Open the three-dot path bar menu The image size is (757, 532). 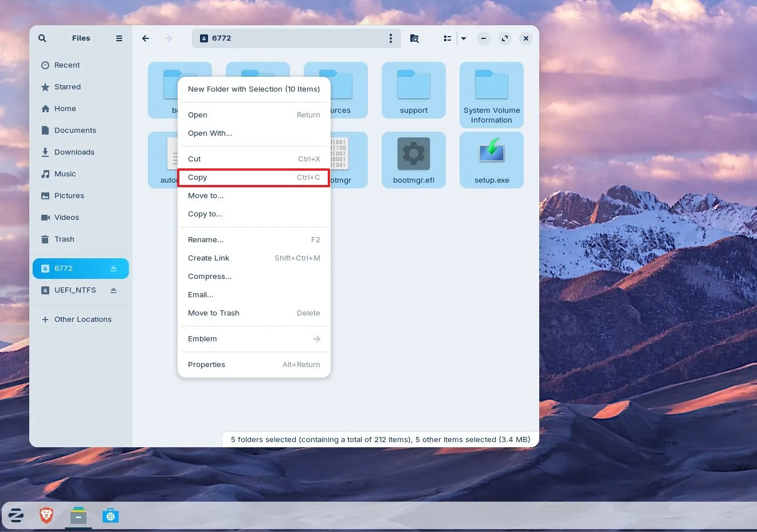point(391,38)
